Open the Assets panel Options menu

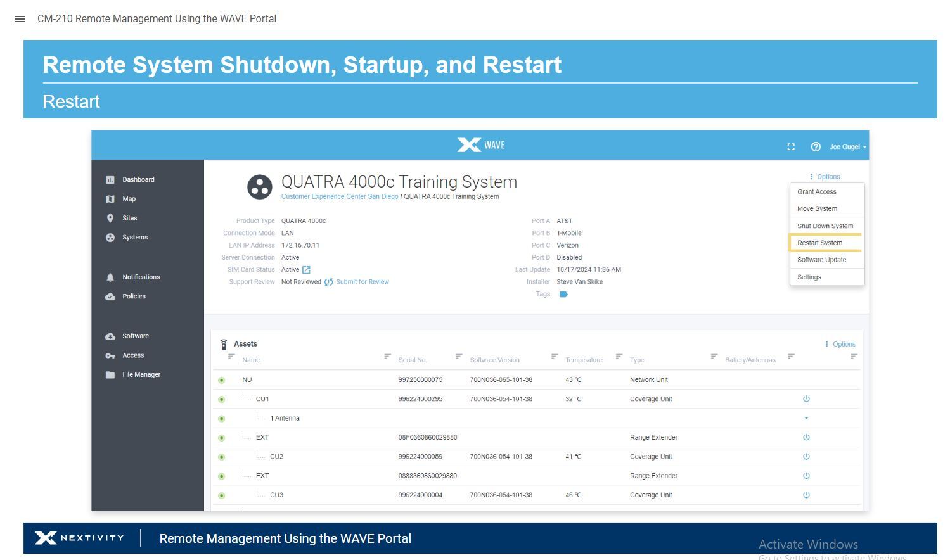point(840,345)
